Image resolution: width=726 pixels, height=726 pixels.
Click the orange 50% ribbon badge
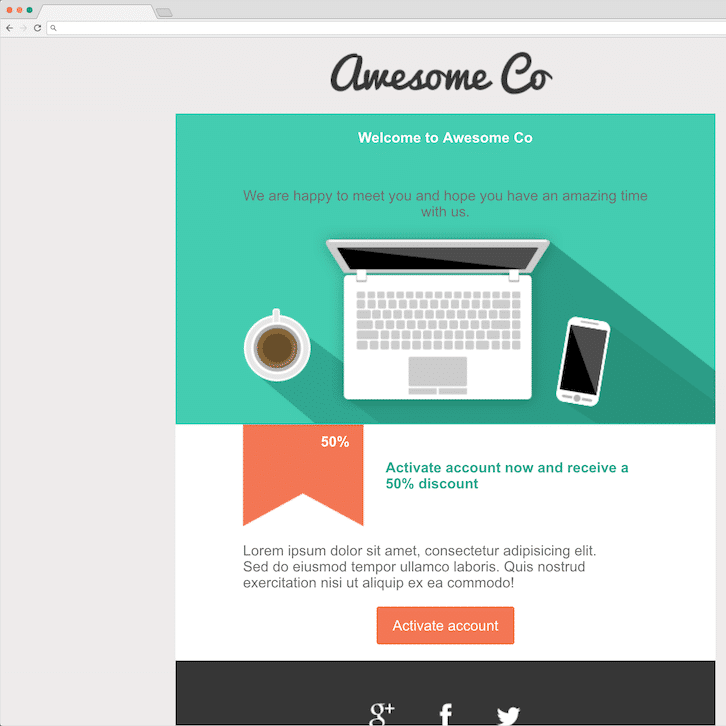point(303,475)
